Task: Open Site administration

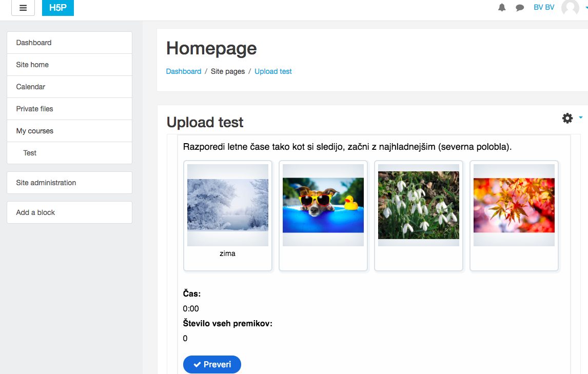Action: (x=69, y=183)
